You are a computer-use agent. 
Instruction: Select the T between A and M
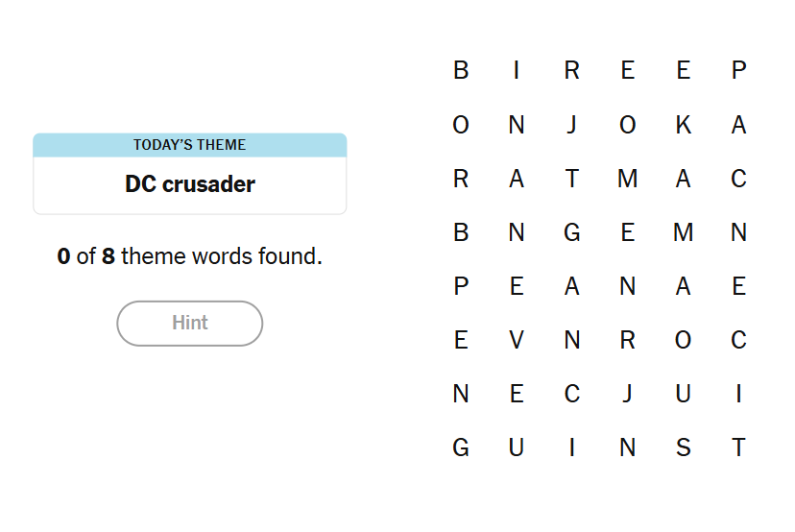572,179
